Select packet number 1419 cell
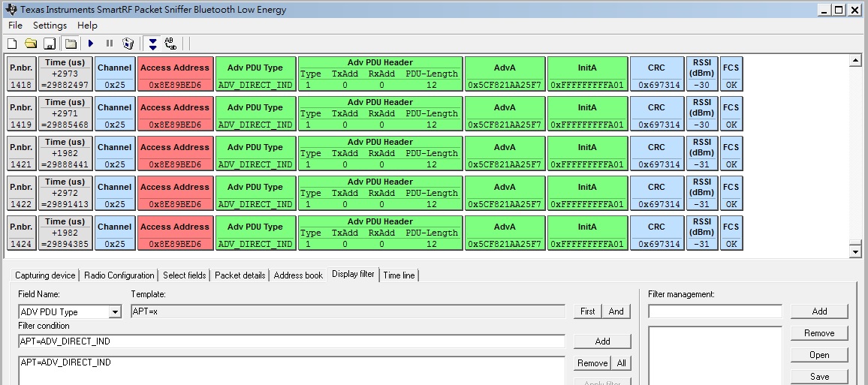 click(x=22, y=114)
